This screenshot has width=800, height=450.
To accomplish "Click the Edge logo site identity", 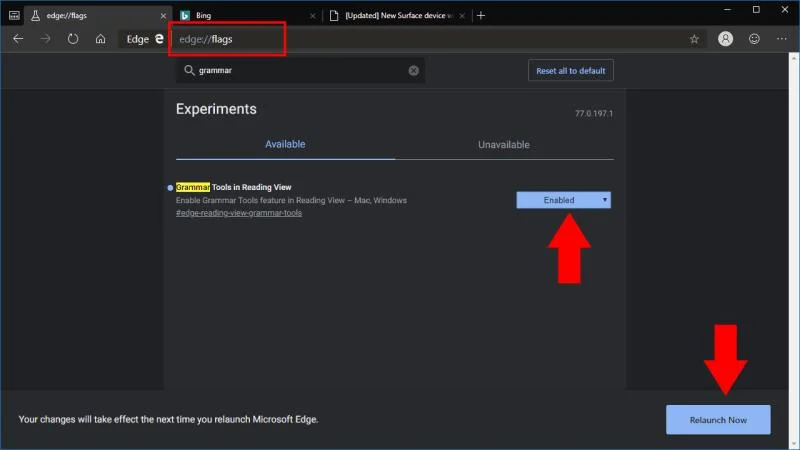I will click(x=145, y=39).
